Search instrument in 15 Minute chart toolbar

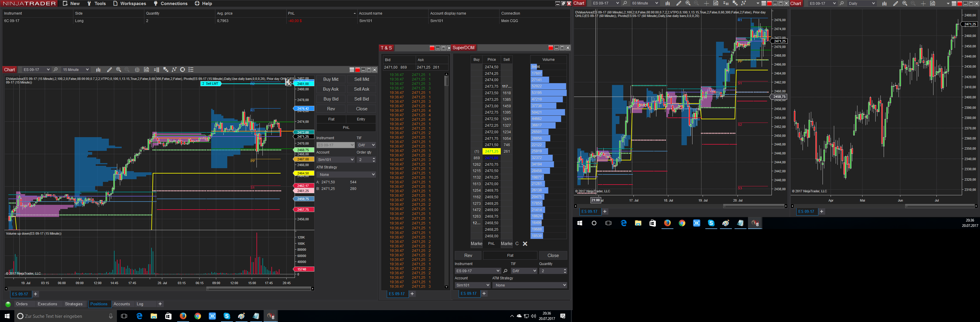[55, 69]
